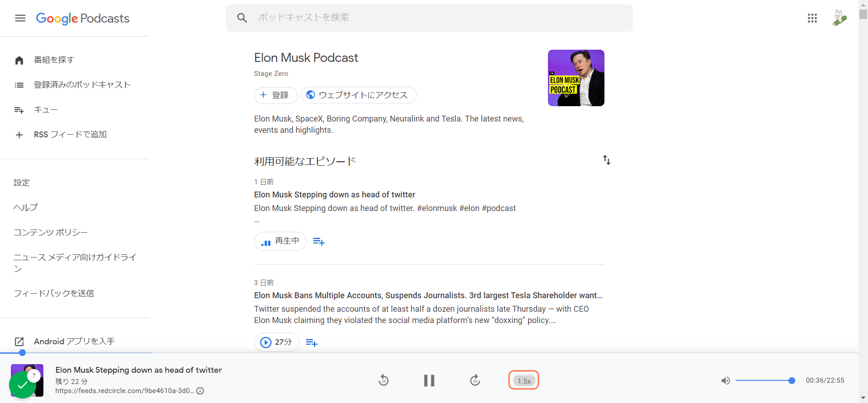Viewport: 868px width, 403px height.
Task: Open 'Elon Musk Bans Multiple Accounts' episode
Action: pos(428,295)
